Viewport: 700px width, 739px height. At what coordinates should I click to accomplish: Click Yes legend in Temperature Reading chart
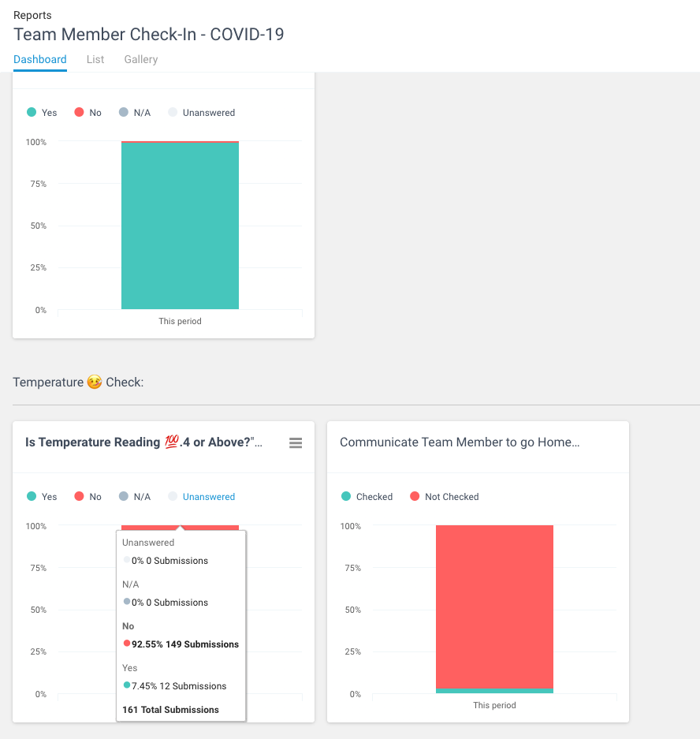click(43, 497)
